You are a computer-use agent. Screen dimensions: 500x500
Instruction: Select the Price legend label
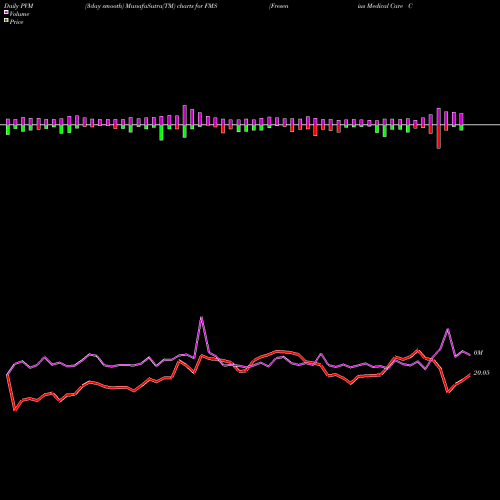click(x=16, y=22)
